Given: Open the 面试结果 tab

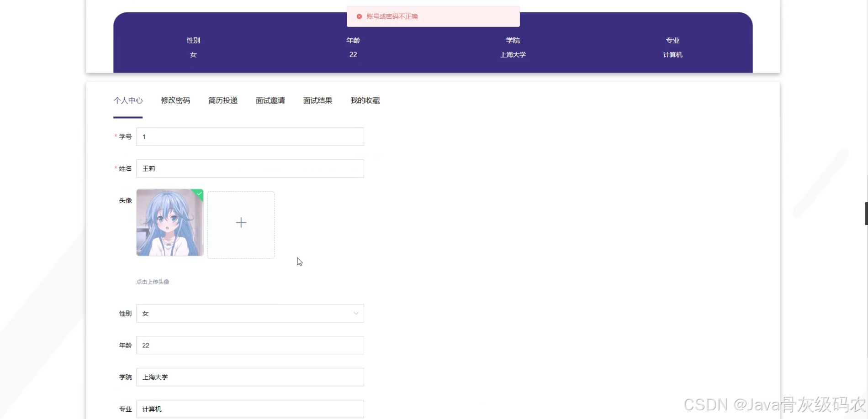Looking at the screenshot, I should point(318,100).
